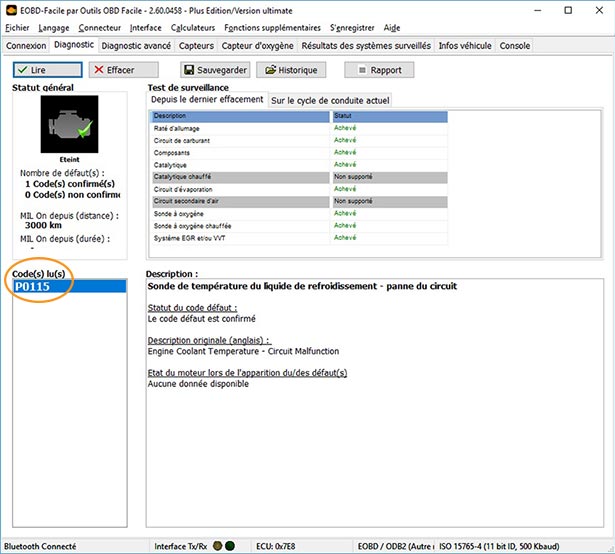Open the Calculateurs menu
615x554 pixels.
point(193,28)
